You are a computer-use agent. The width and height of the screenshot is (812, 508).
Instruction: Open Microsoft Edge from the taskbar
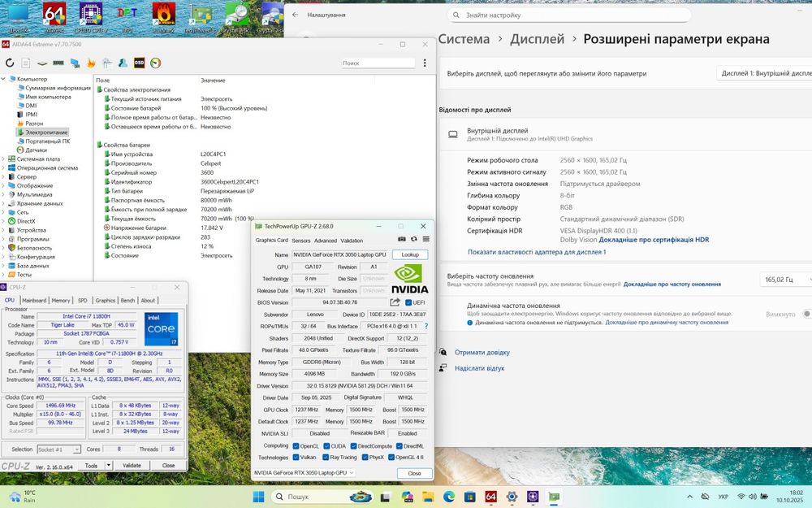[x=449, y=497]
